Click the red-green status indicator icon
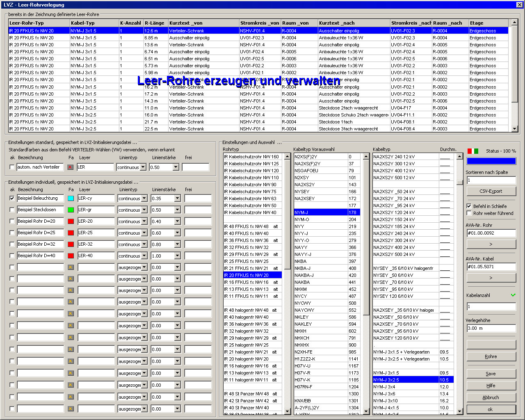Screen dimensions: 525x420 point(473,151)
